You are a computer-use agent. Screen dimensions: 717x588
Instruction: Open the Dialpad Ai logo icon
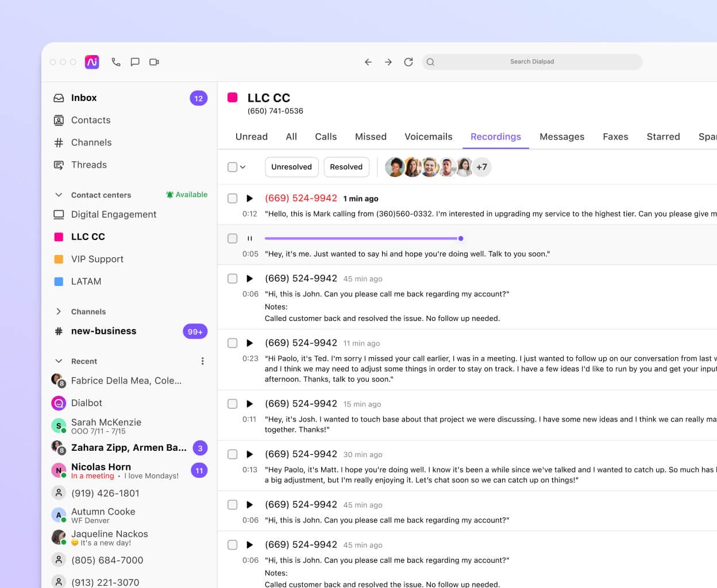(92, 62)
